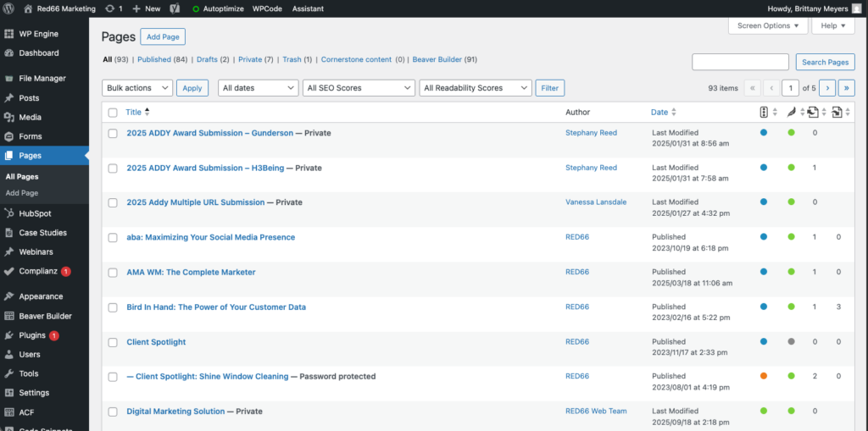Select checkbox for Client Spotlight page
The width and height of the screenshot is (868, 431).
coord(113,342)
